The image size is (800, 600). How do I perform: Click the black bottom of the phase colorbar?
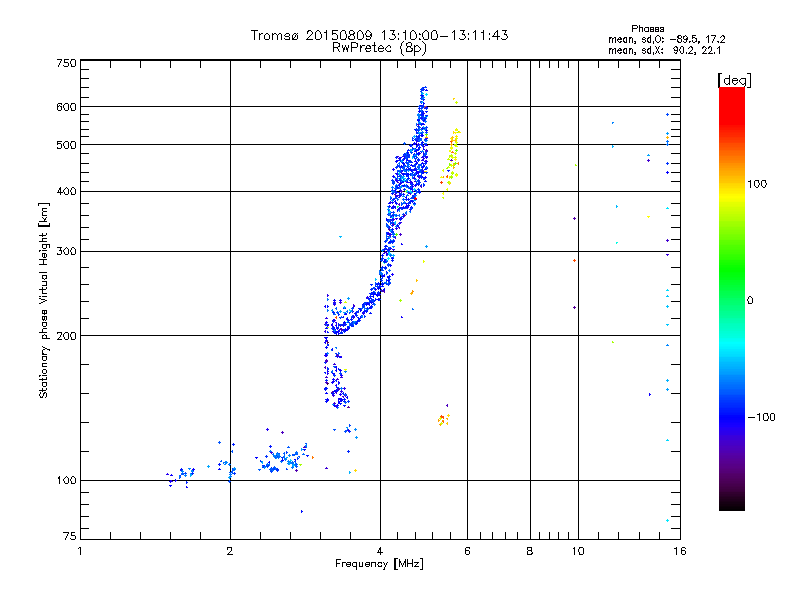pyautogui.click(x=732, y=503)
